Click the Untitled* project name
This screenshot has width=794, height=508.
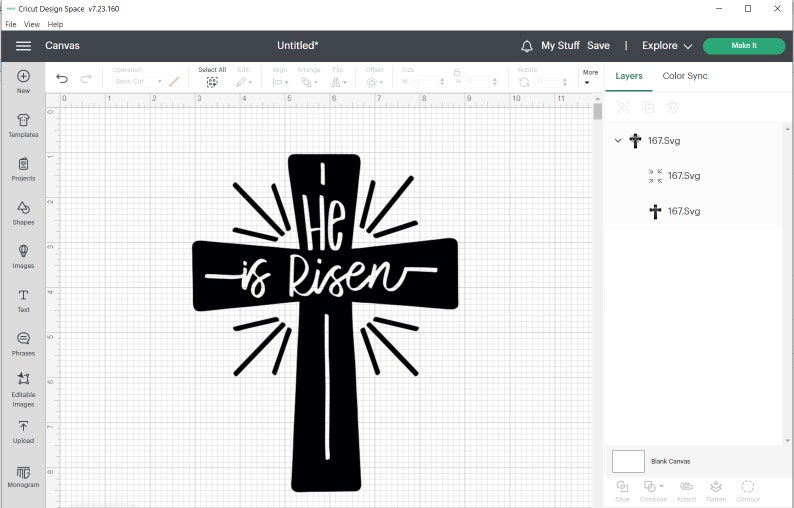point(298,46)
